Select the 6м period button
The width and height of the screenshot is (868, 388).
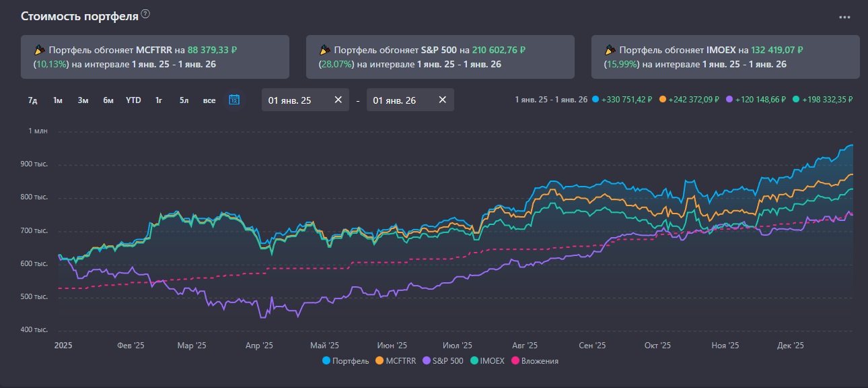(x=108, y=100)
